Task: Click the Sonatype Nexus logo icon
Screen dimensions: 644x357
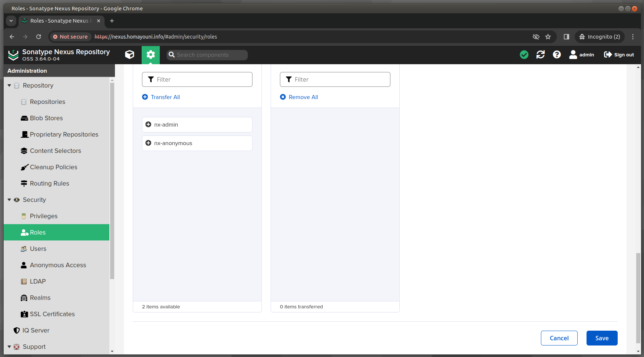Action: point(13,55)
